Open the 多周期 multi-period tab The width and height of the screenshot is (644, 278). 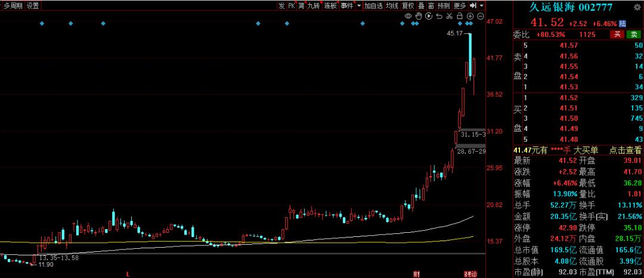[x=13, y=5]
